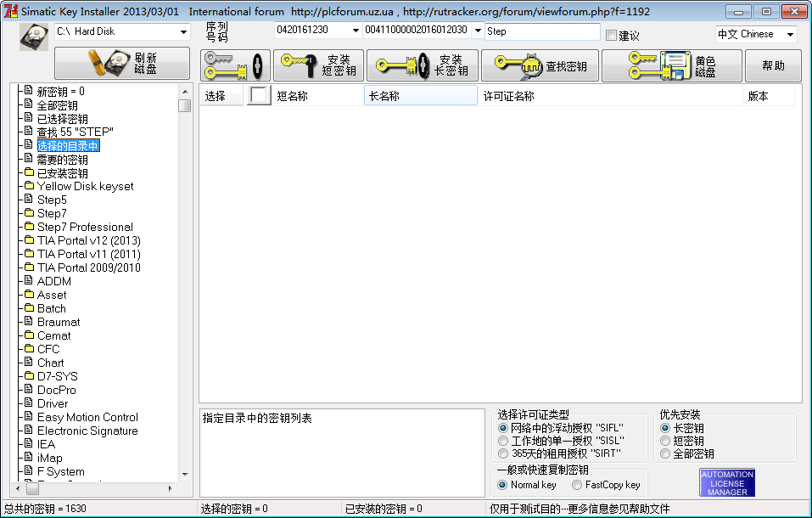
Task: Select the Batch folder item
Action: (51, 308)
